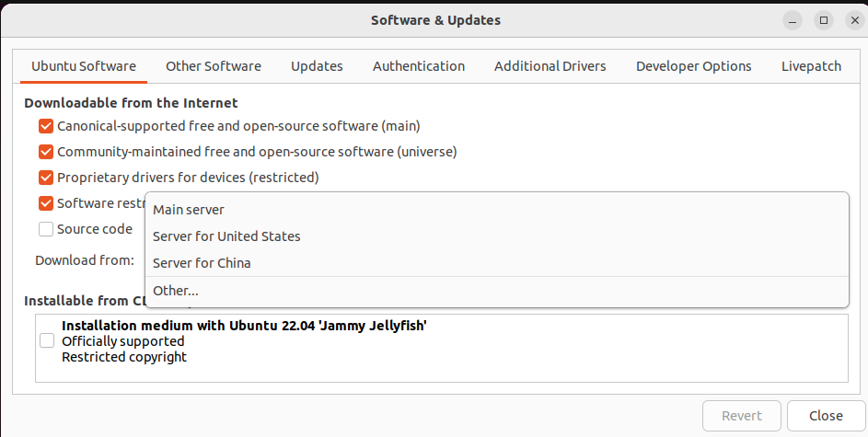Image resolution: width=868 pixels, height=437 pixels.
Task: Click 'Downloadable from the Internet' heading
Action: coord(132,103)
